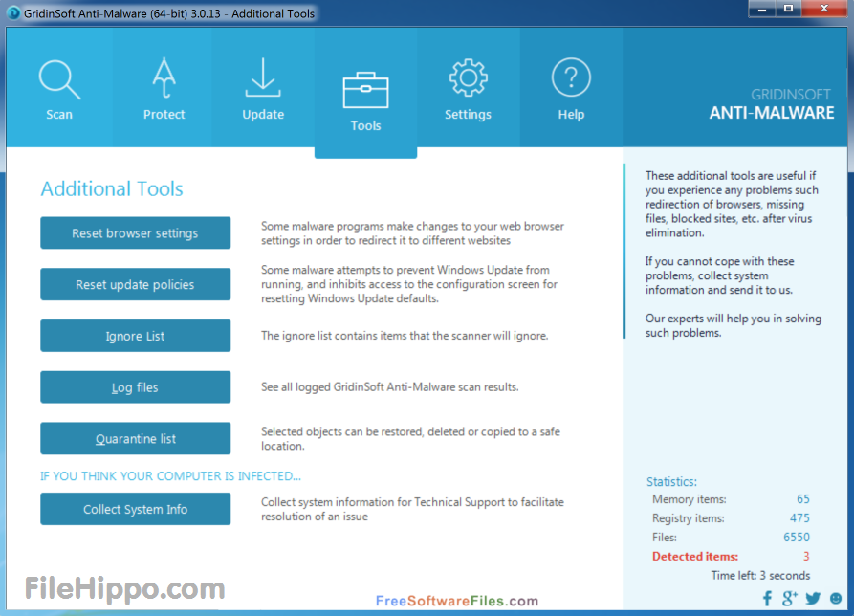Open the Scan magnifier icon
This screenshot has width=854, height=616.
(x=59, y=79)
